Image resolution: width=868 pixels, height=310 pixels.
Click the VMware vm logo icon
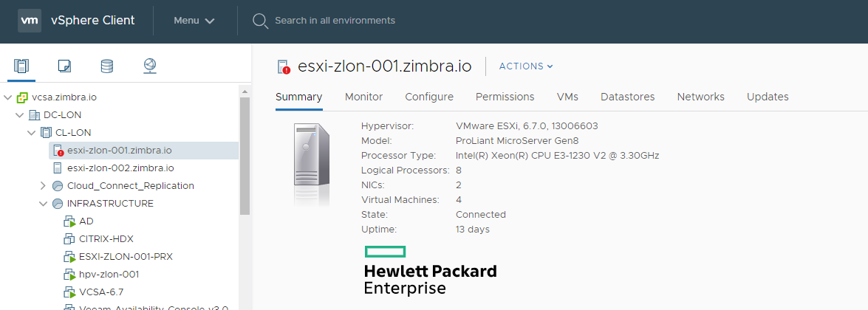[30, 21]
